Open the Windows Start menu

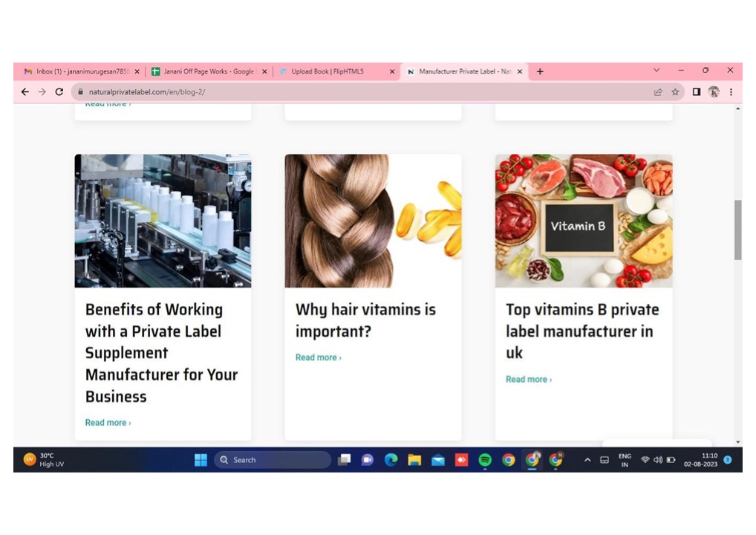pos(201,460)
